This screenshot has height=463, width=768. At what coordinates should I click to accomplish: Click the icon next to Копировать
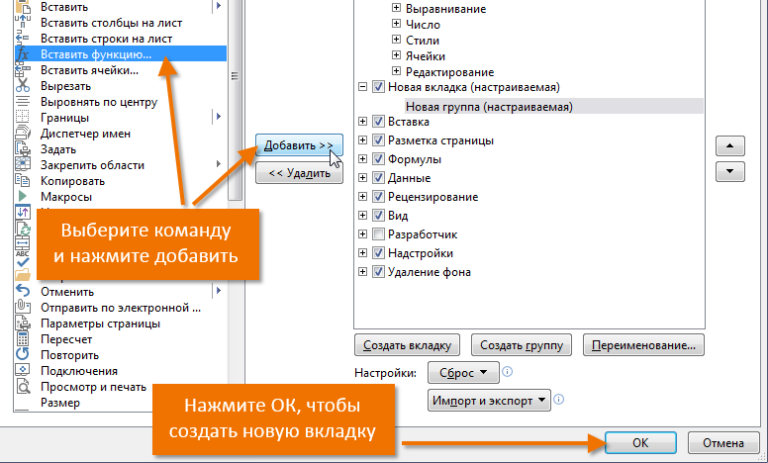24,181
